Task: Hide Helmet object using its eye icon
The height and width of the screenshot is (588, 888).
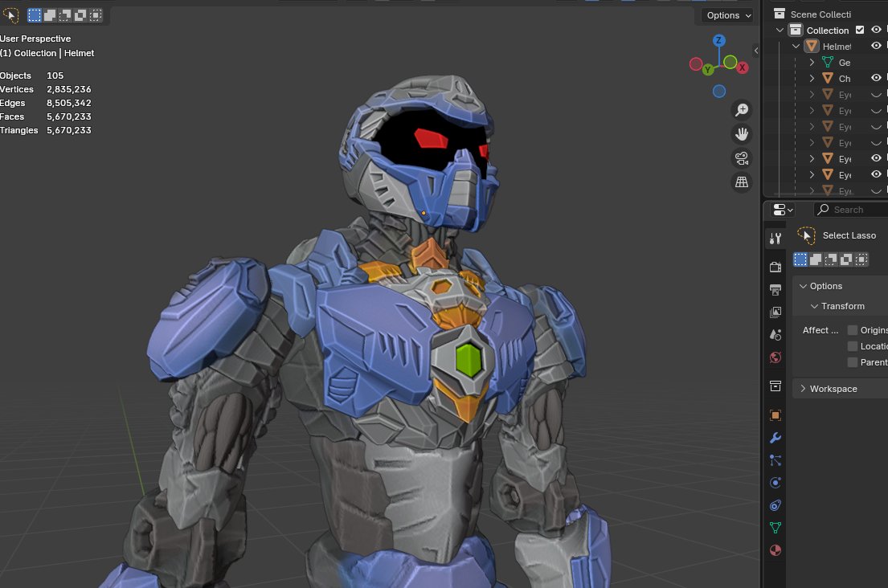Action: (x=876, y=46)
